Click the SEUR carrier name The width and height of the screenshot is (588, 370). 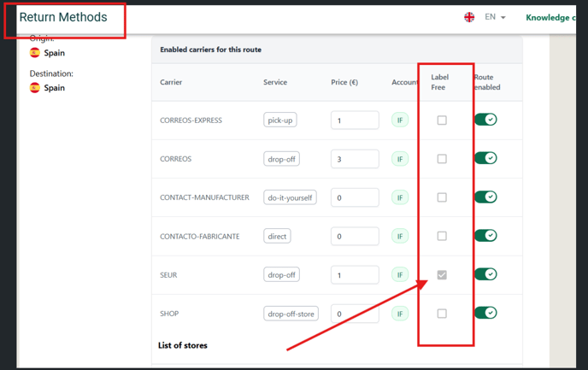[x=168, y=275]
